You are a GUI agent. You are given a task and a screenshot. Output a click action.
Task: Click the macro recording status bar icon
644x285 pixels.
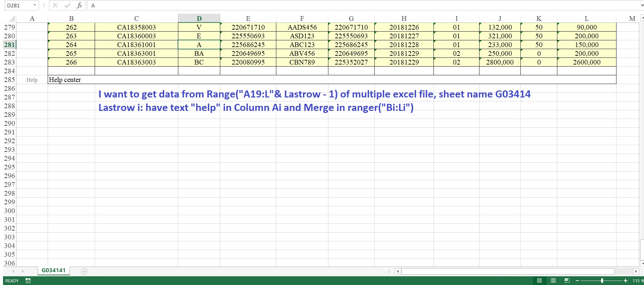28,281
